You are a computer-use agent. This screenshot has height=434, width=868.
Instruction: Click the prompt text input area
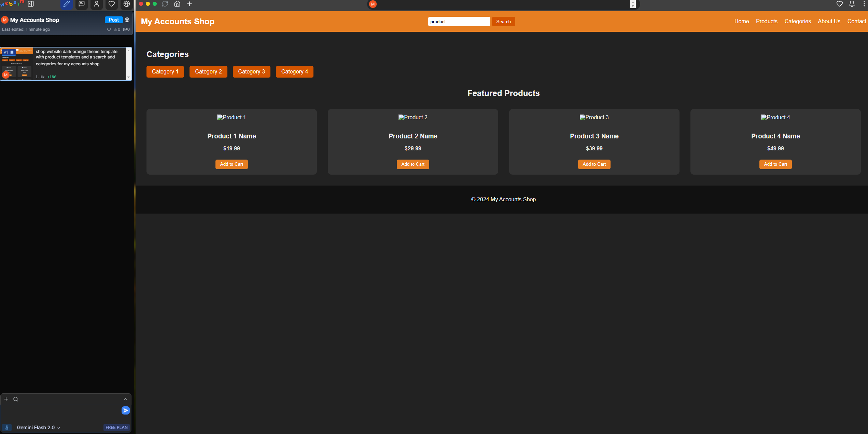(x=61, y=411)
